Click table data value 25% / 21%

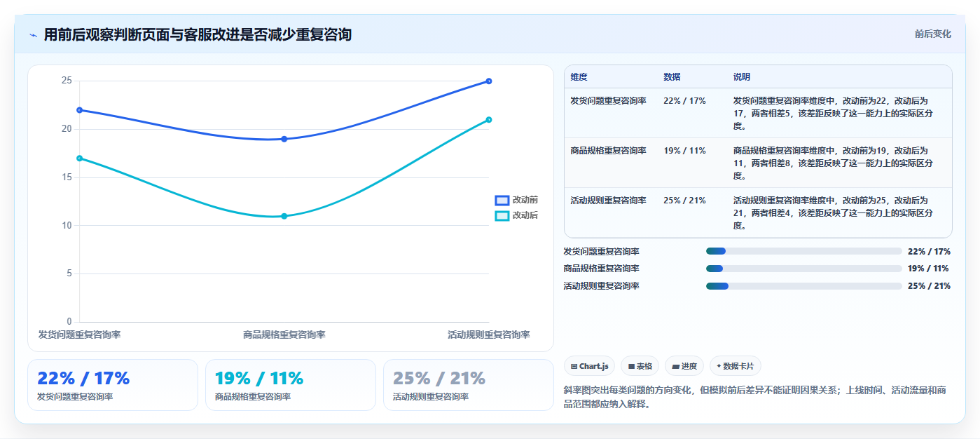point(684,201)
